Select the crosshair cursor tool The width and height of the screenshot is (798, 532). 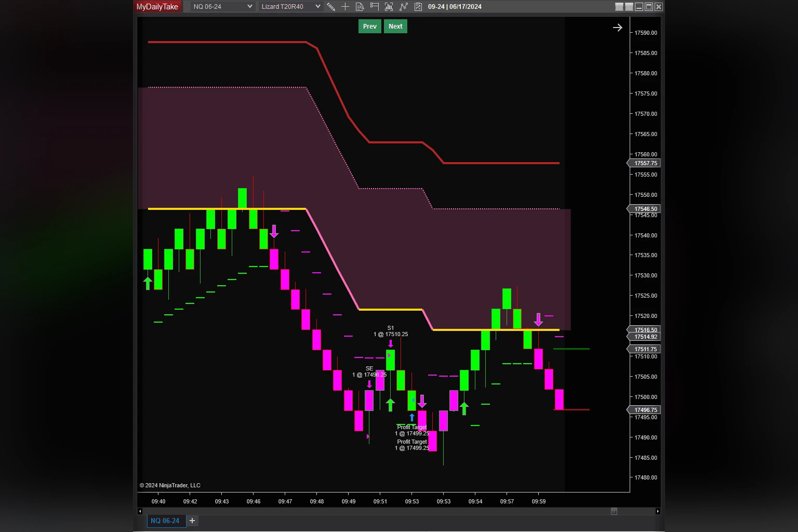pyautogui.click(x=345, y=7)
